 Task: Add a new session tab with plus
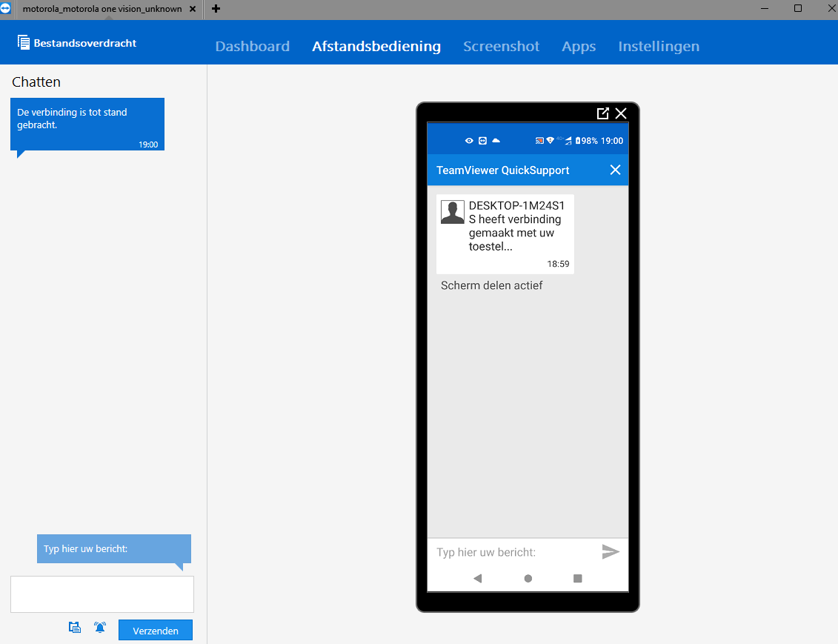(x=216, y=9)
